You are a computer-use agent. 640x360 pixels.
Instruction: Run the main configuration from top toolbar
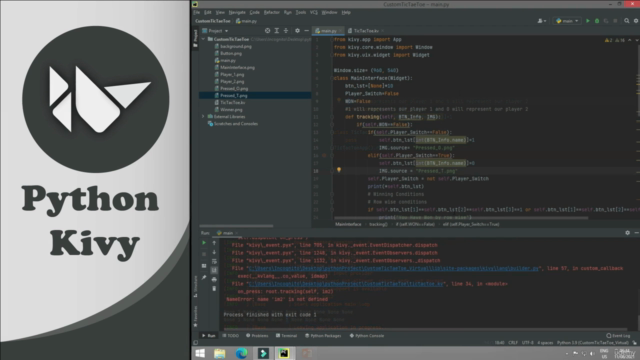point(588,21)
